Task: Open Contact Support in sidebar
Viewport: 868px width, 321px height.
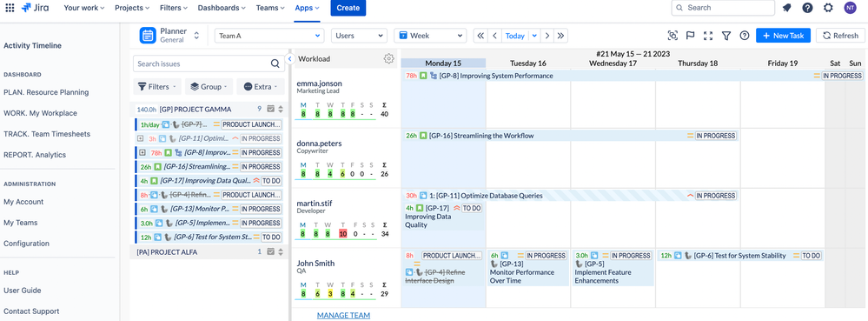Action: (x=31, y=311)
